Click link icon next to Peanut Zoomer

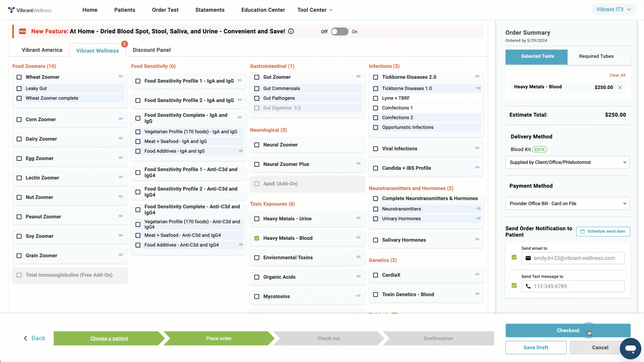point(121,216)
